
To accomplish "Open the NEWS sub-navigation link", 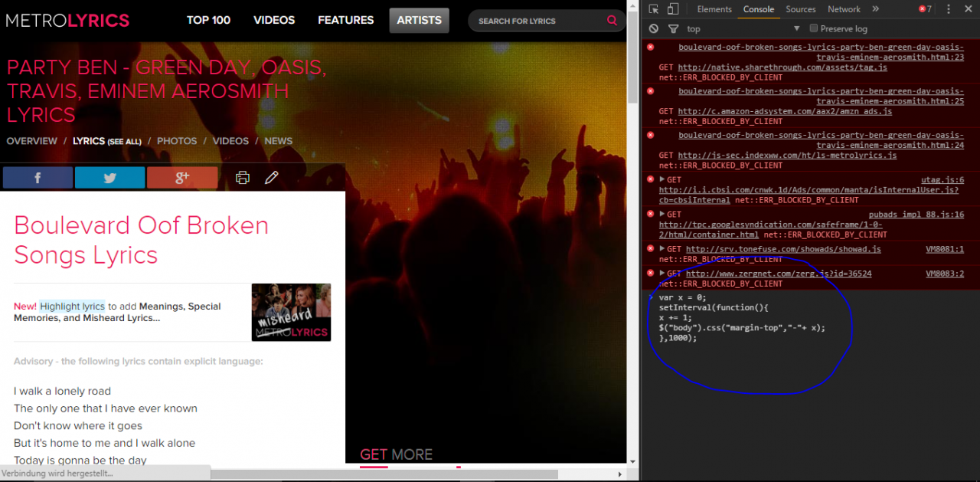I will coord(279,141).
